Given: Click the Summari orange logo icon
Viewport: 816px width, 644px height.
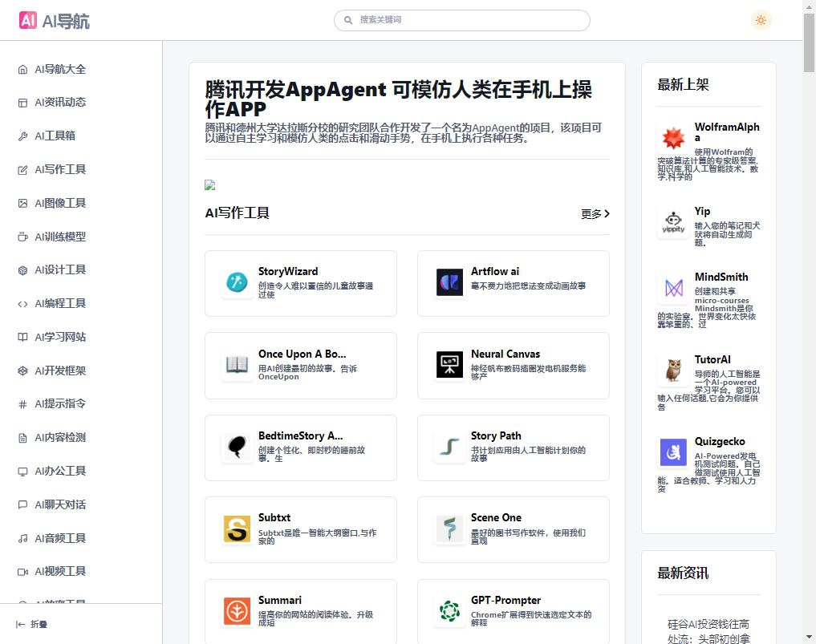Looking at the screenshot, I should coord(237,610).
